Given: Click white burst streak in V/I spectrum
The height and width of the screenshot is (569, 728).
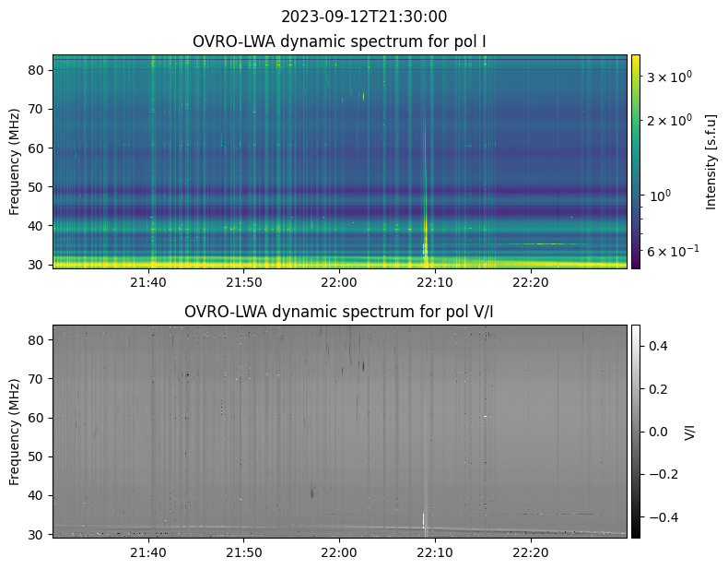Looking at the screenshot, I should tap(424, 518).
